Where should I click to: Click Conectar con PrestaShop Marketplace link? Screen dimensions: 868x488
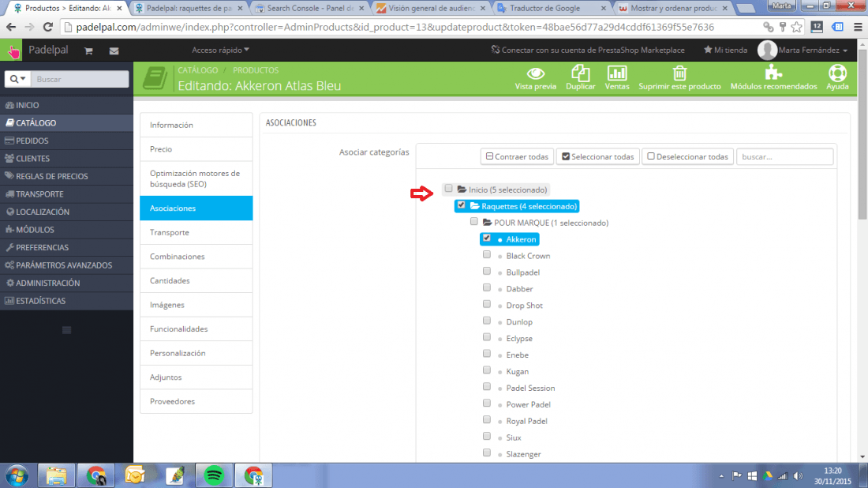click(588, 51)
